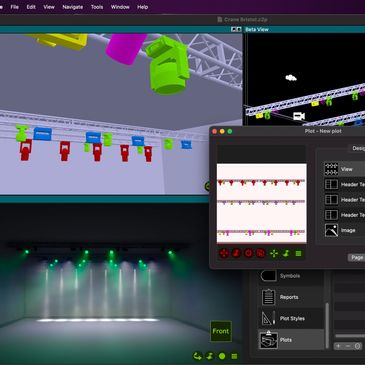
Task: Click the green figure icon in plot toolbar
Action: point(286,253)
